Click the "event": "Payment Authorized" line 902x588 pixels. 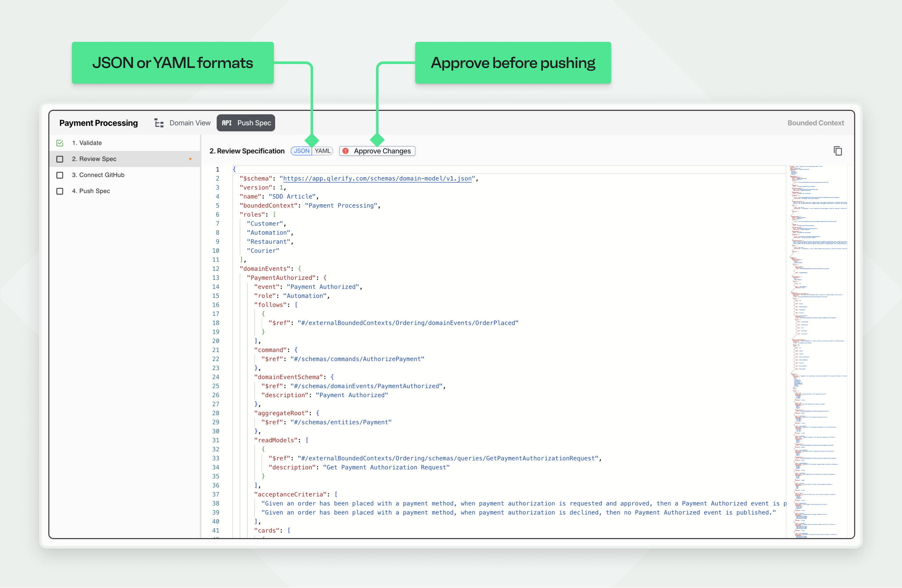tap(308, 287)
